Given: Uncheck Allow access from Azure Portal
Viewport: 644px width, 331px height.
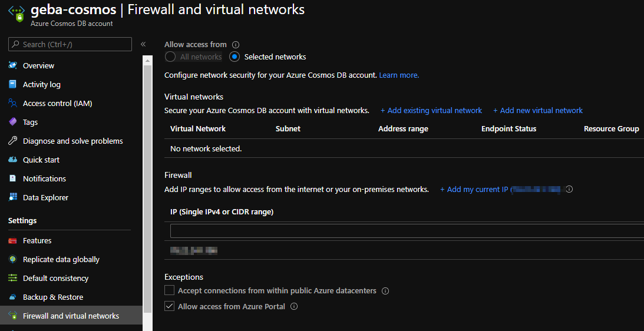Looking at the screenshot, I should click(170, 306).
